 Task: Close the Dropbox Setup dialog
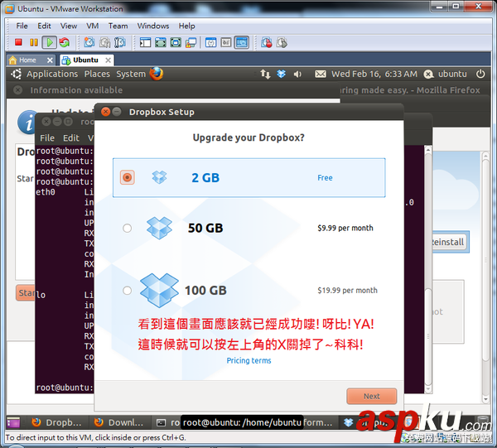[x=105, y=112]
